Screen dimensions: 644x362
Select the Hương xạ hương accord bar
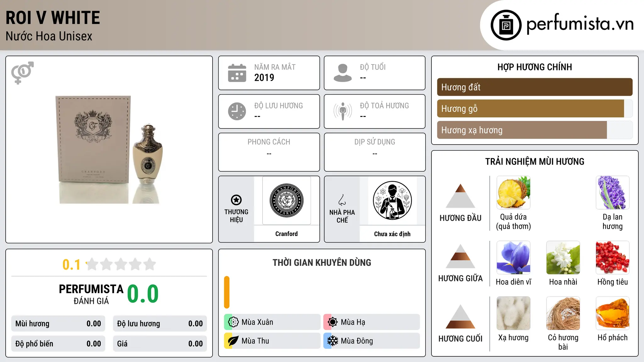535,130
